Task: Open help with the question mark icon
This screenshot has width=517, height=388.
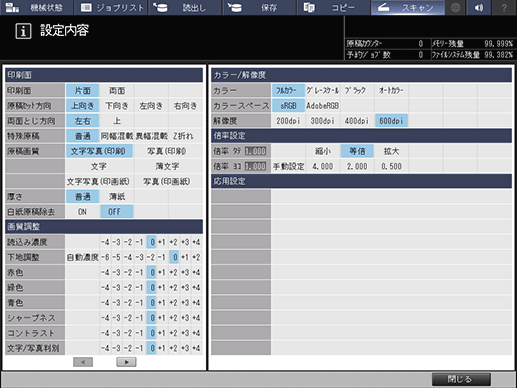Action: pyautogui.click(x=504, y=7)
